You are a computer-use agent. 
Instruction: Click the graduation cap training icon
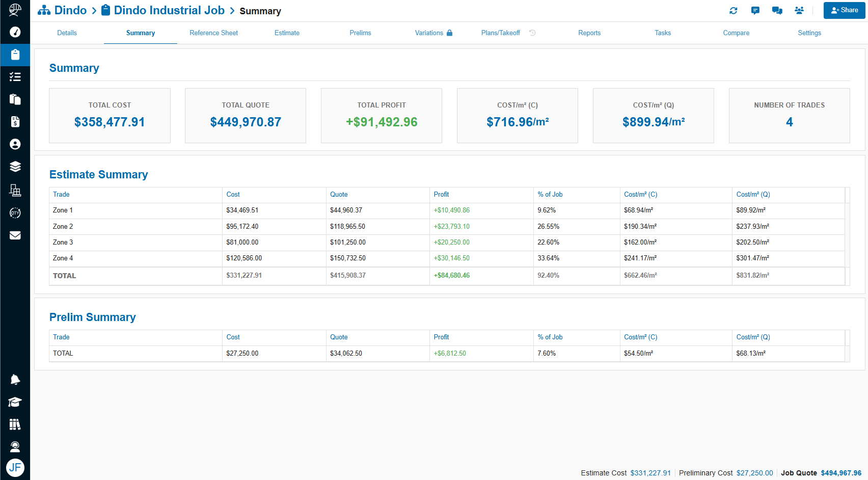click(x=15, y=402)
